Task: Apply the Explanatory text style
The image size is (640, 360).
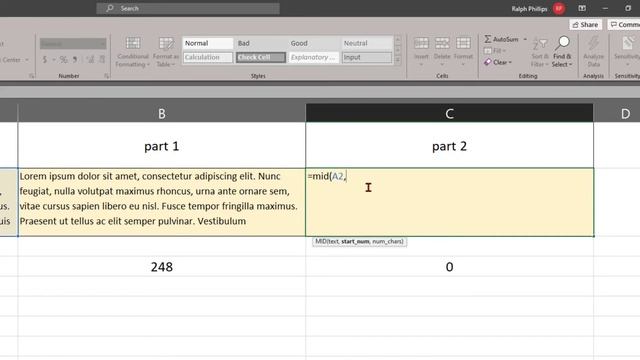Action: point(313,58)
